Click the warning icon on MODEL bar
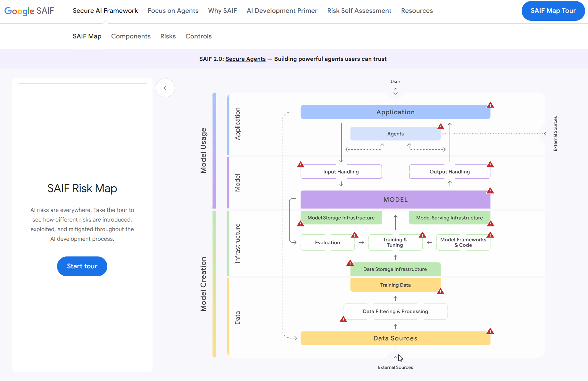The height and width of the screenshot is (381, 588). tap(490, 191)
